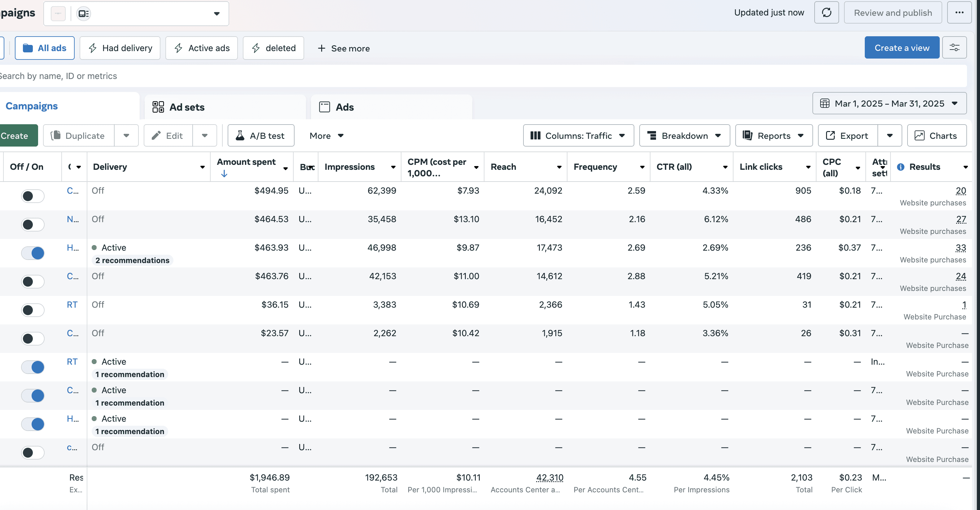980x510 pixels.
Task: Click the Results column info icon
Action: click(900, 167)
